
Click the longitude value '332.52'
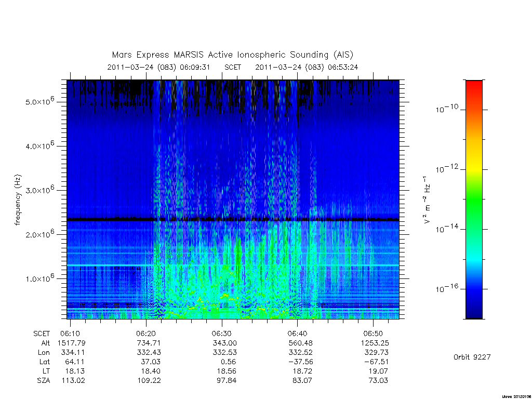click(x=301, y=353)
